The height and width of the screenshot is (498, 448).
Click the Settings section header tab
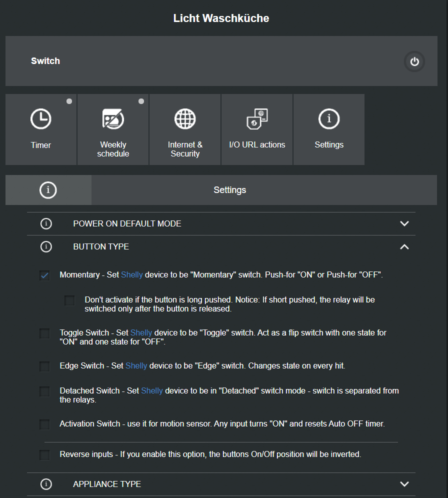coord(230,190)
